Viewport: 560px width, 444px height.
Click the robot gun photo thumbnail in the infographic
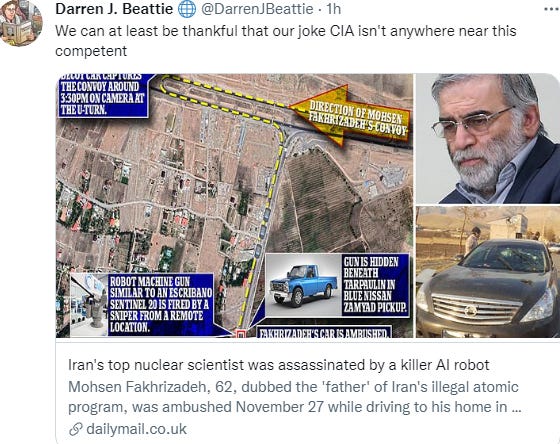89,305
